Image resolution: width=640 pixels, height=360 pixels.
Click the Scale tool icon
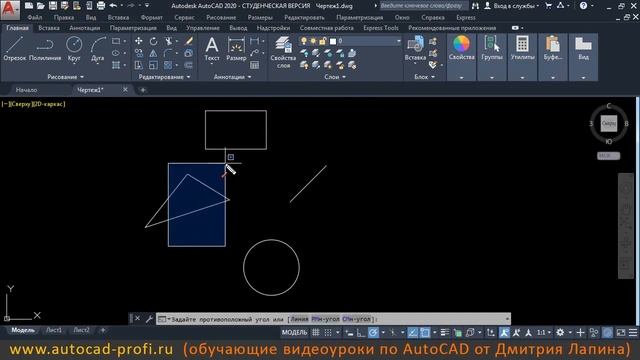pyautogui.click(x=153, y=65)
